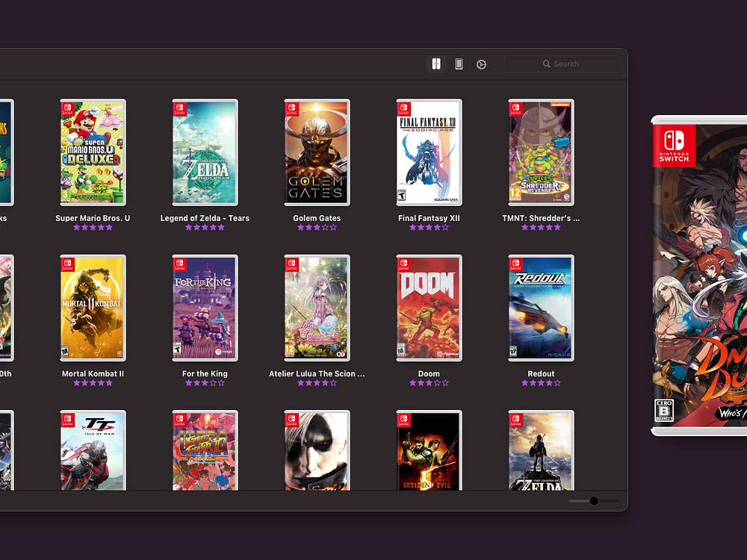Set TMNT Shredder's Revenge star rating

point(541,228)
